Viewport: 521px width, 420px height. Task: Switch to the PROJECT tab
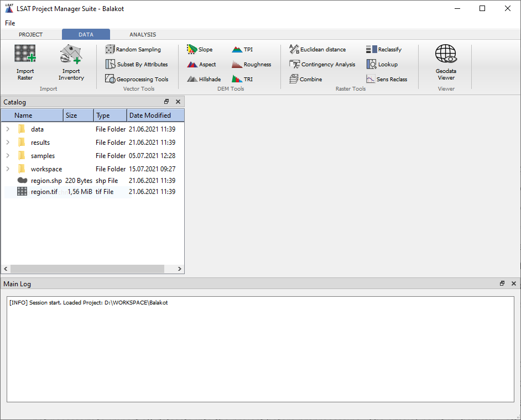tap(30, 34)
